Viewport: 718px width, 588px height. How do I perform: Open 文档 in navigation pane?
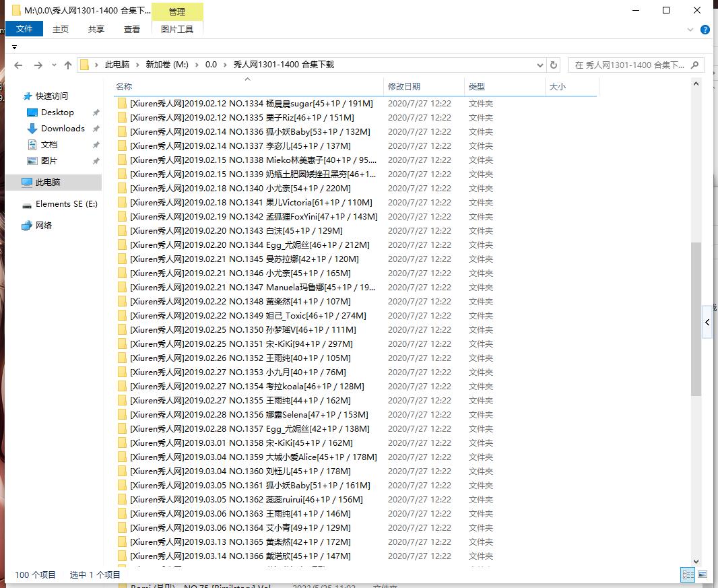(x=49, y=145)
